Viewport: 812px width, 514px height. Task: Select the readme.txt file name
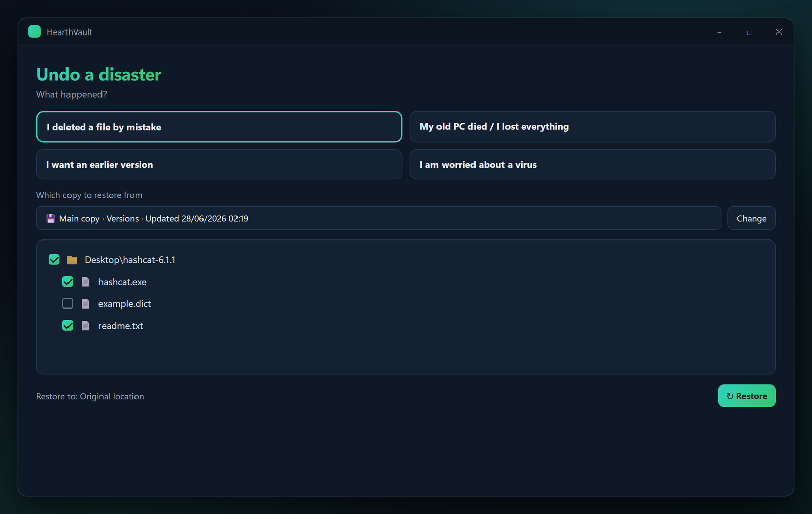click(121, 326)
